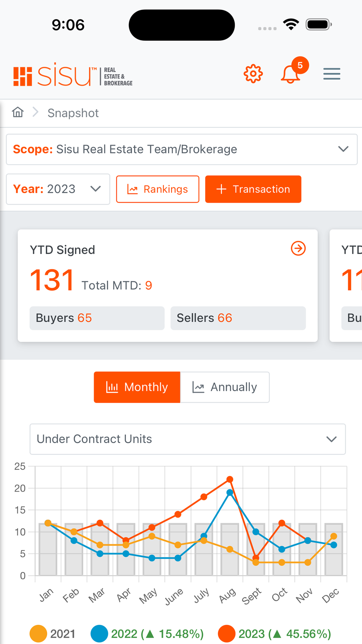Click the 2023 August data point

coord(230,480)
